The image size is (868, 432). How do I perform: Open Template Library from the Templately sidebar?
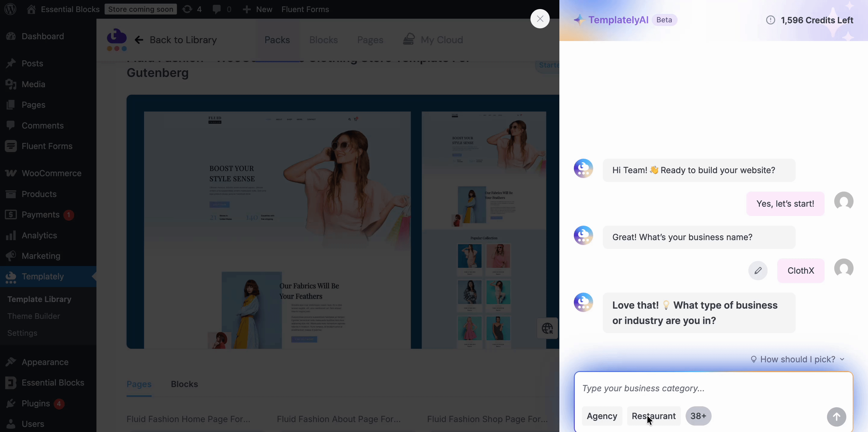(39, 299)
